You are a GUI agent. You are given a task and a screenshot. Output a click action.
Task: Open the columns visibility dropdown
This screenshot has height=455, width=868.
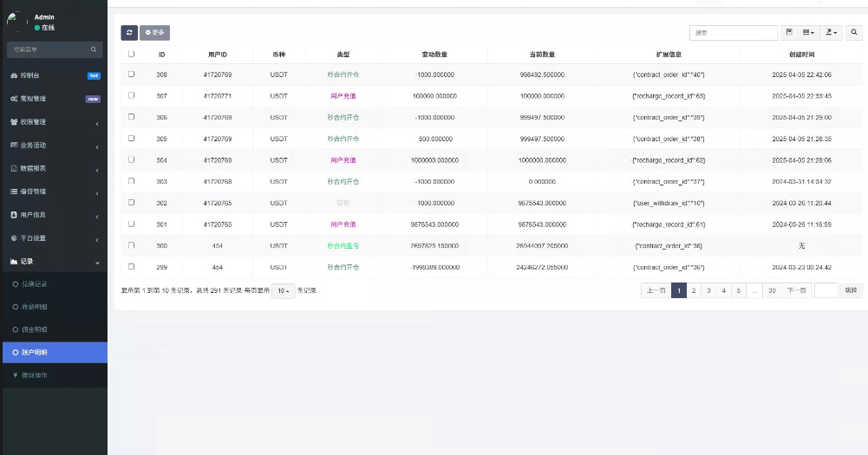coord(808,33)
